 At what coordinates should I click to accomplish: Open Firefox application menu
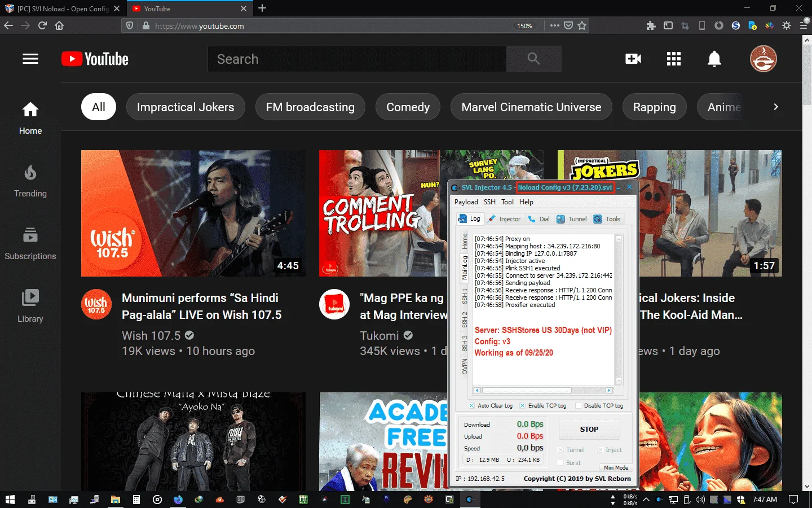click(x=804, y=25)
